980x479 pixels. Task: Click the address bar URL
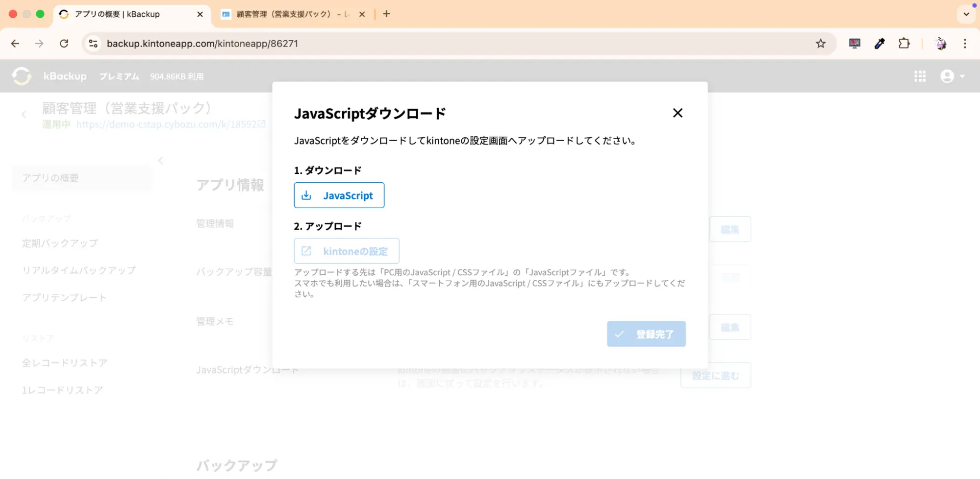(x=202, y=44)
